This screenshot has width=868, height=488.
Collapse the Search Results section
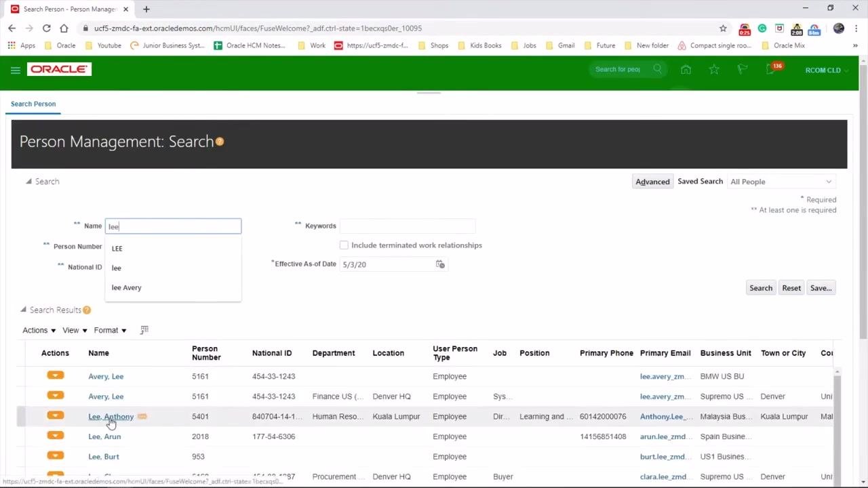coord(23,310)
